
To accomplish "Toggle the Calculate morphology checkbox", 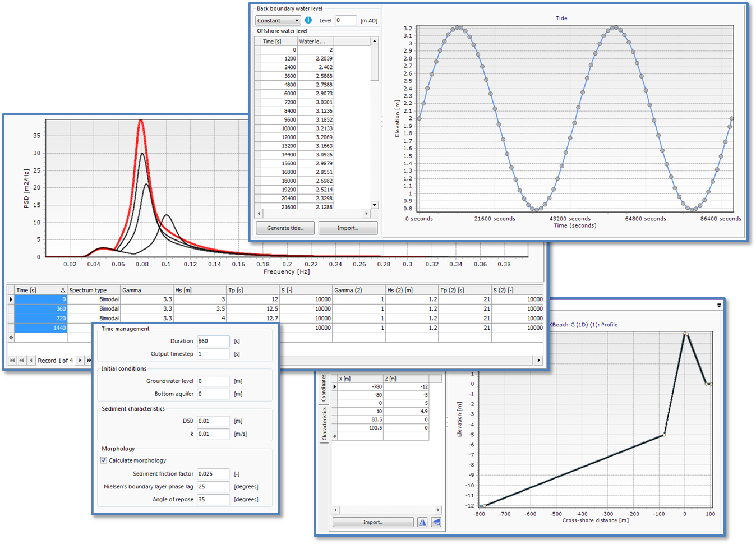I will (x=104, y=460).
